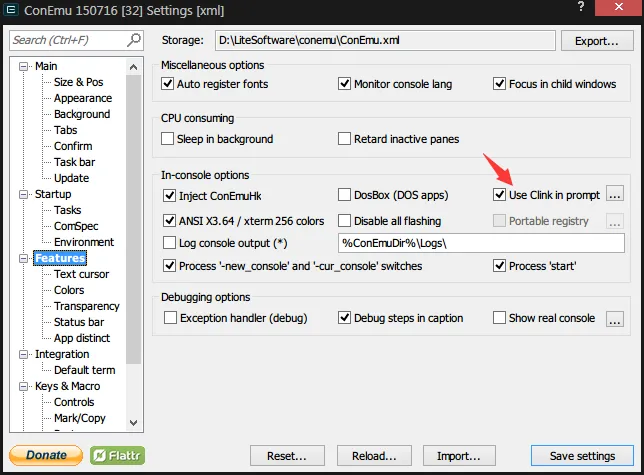This screenshot has height=475, width=644.
Task: Toggle Debug steps in caption checkbox
Action: [344, 318]
